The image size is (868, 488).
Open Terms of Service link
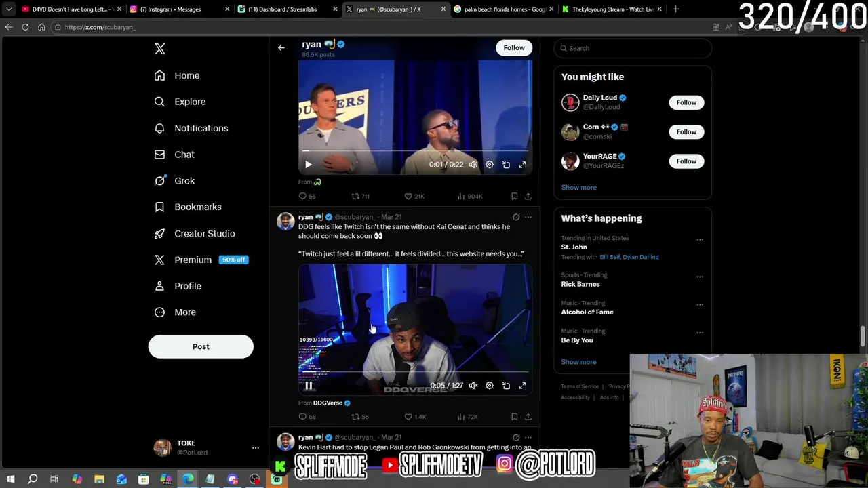point(580,386)
